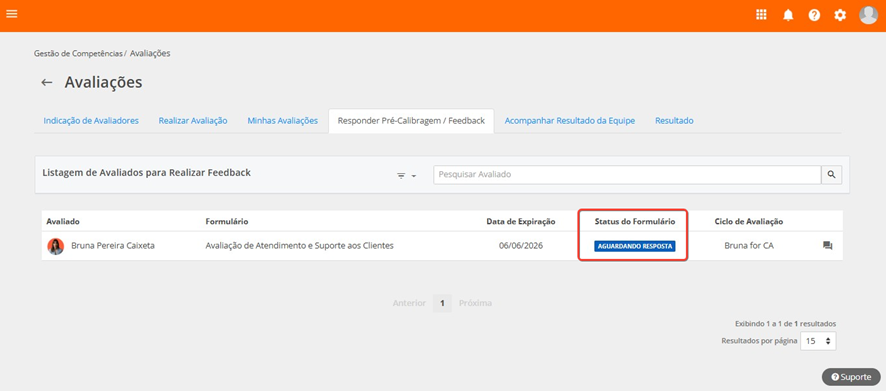Click the Próxima pagination link

pyautogui.click(x=475, y=303)
